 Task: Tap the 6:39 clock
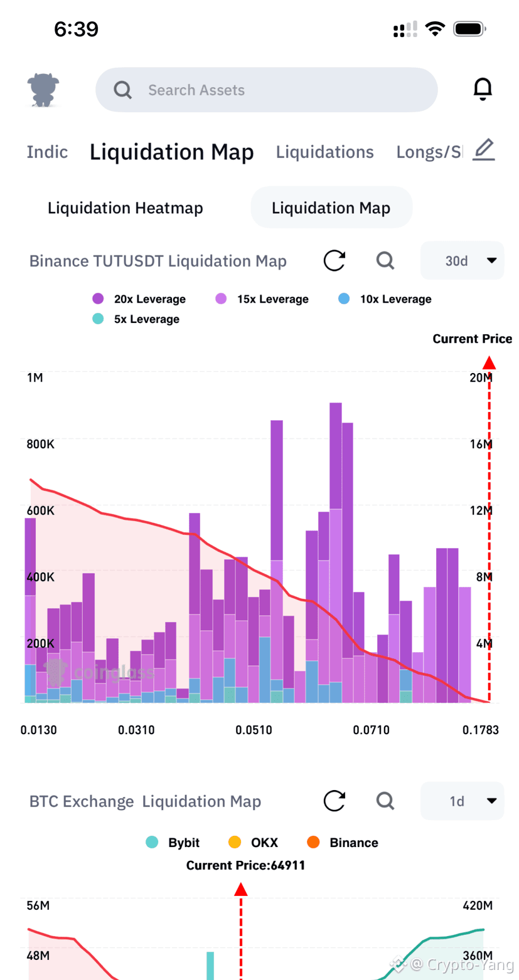[x=76, y=29]
